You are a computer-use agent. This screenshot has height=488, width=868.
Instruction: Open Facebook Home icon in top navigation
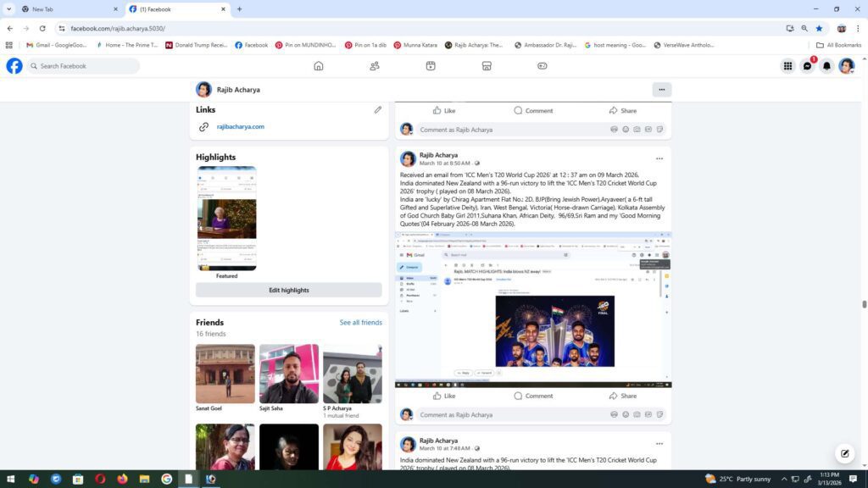(x=319, y=66)
